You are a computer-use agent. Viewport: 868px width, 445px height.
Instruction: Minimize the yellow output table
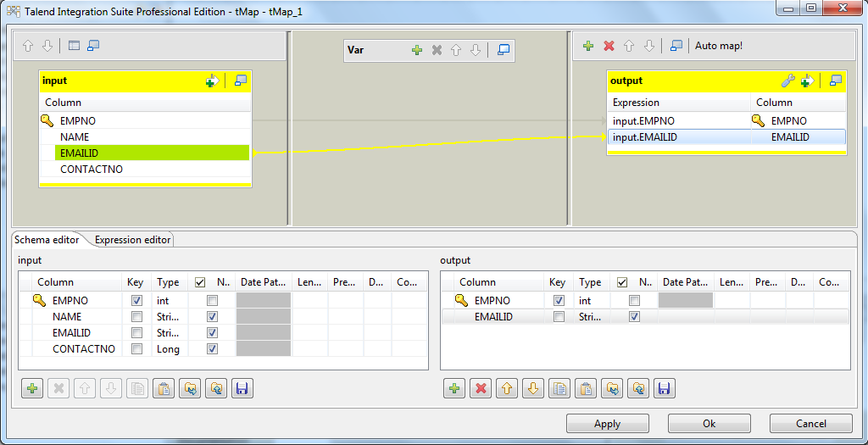pyautogui.click(x=835, y=81)
